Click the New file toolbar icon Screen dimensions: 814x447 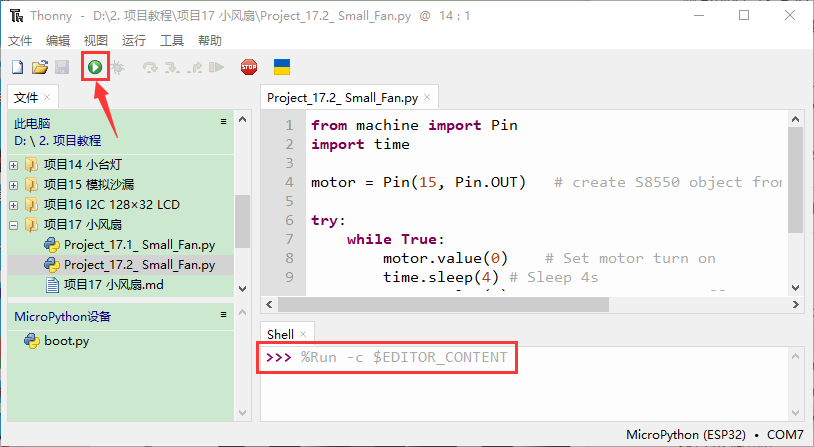(17, 67)
